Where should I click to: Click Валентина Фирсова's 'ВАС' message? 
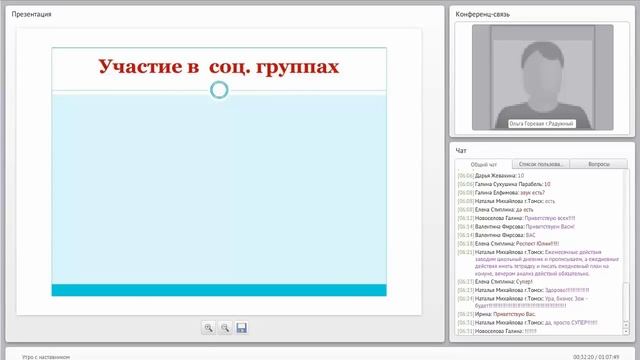(497, 236)
